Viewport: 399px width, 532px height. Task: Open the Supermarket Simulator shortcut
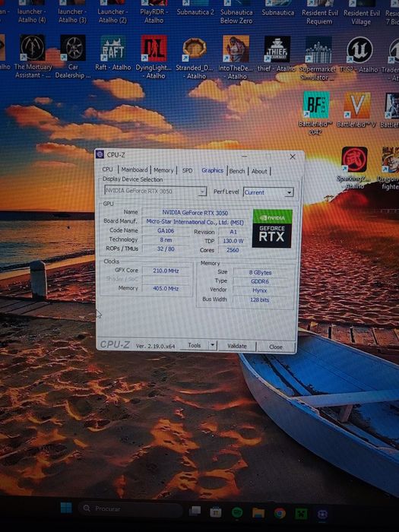(x=318, y=59)
